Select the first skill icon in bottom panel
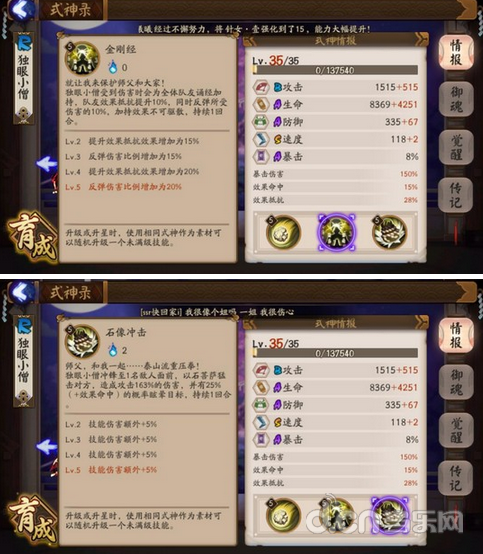Image resolution: width=483 pixels, height=554 pixels. point(283,515)
